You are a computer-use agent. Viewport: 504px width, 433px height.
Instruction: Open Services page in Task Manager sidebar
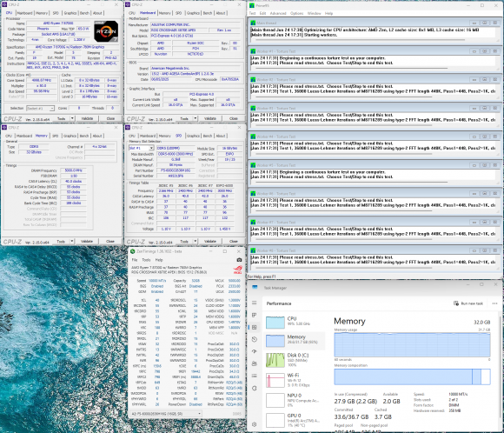255,388
